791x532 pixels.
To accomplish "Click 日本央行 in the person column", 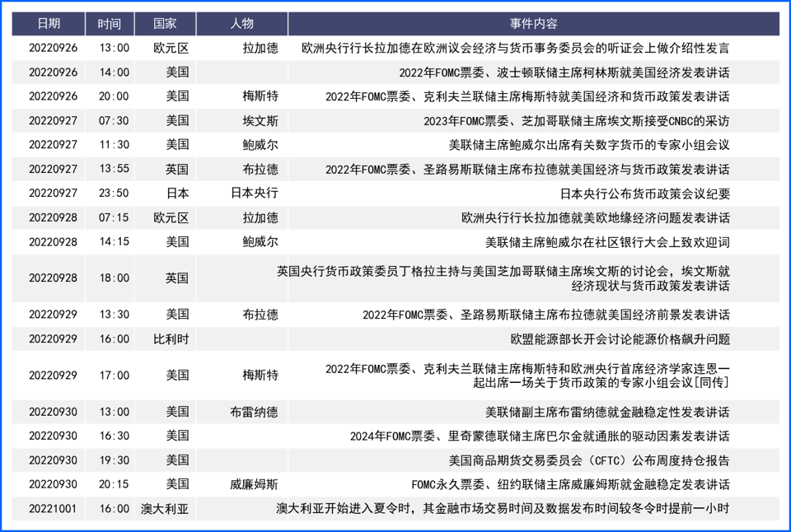I will tap(255, 194).
